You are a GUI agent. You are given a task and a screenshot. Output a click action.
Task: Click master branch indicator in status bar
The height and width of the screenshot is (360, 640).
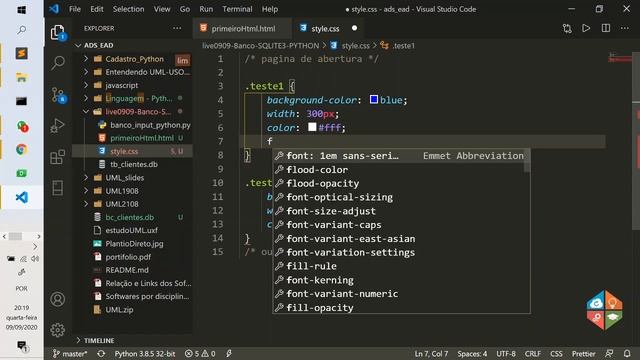pos(70,353)
